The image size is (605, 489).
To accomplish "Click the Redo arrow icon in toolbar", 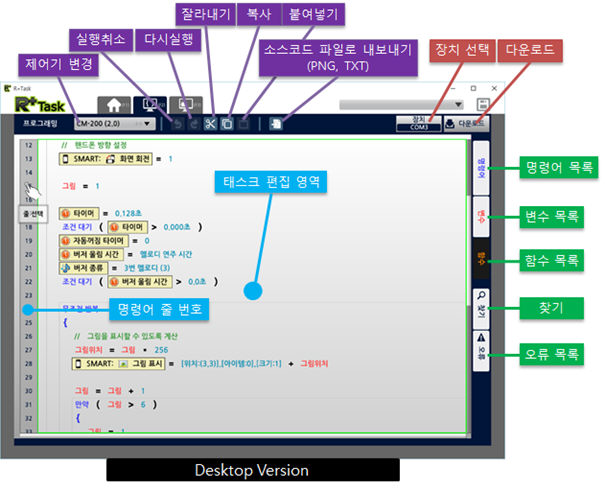I will coord(193,123).
